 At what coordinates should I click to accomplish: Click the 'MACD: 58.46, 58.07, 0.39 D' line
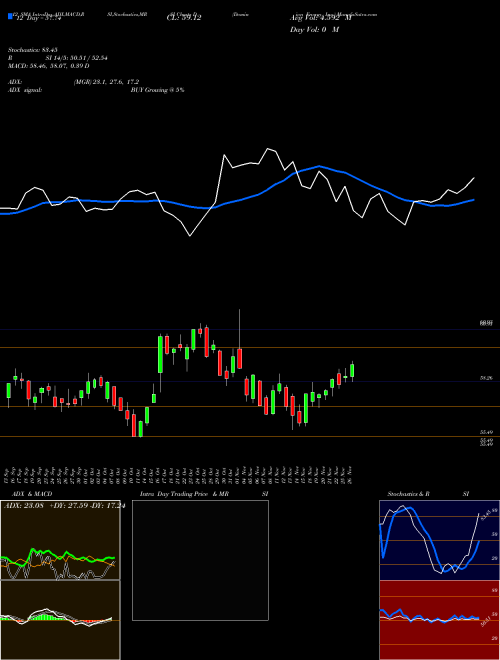tap(49, 66)
